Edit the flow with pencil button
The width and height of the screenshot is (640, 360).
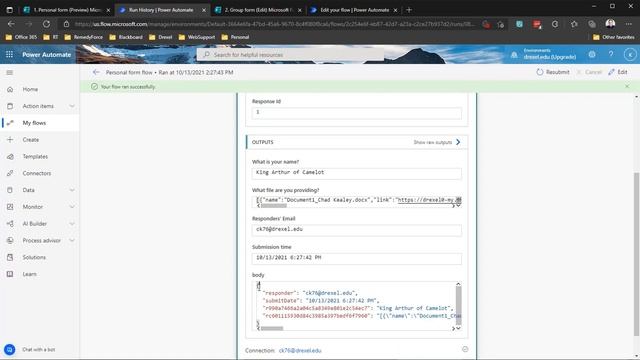click(618, 72)
